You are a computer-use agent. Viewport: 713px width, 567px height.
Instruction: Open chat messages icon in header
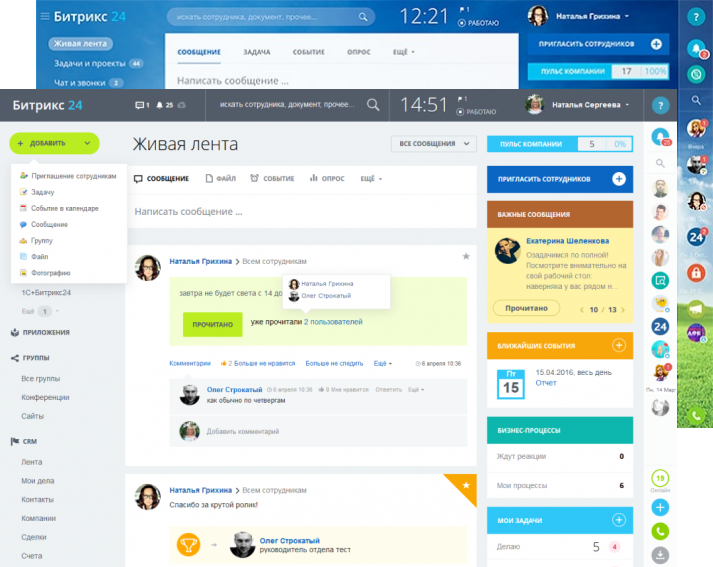pyautogui.click(x=141, y=104)
